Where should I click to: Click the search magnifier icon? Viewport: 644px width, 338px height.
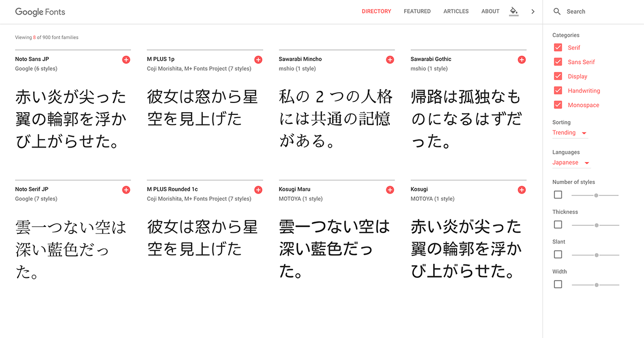tap(557, 11)
